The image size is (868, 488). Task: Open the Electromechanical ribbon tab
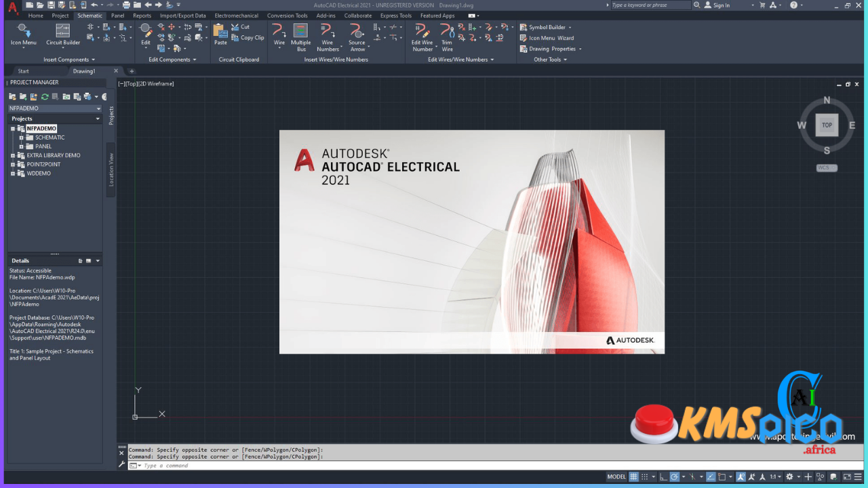coord(237,16)
